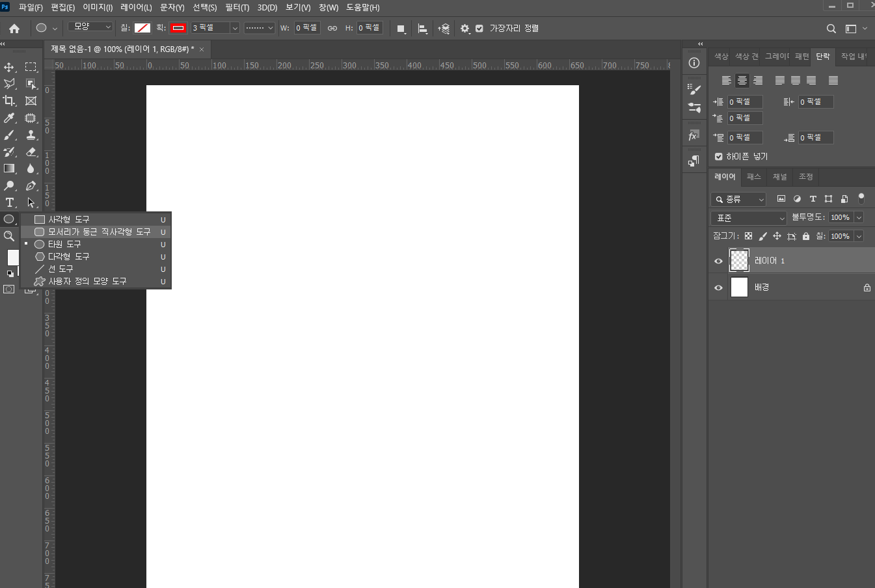Select the Gradient tool
The image size is (875, 588).
point(9,168)
